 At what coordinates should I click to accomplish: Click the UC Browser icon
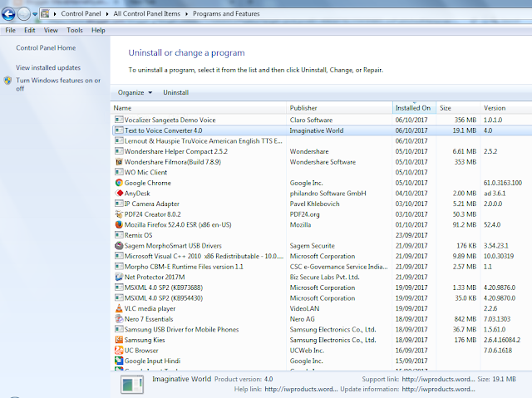(119, 350)
